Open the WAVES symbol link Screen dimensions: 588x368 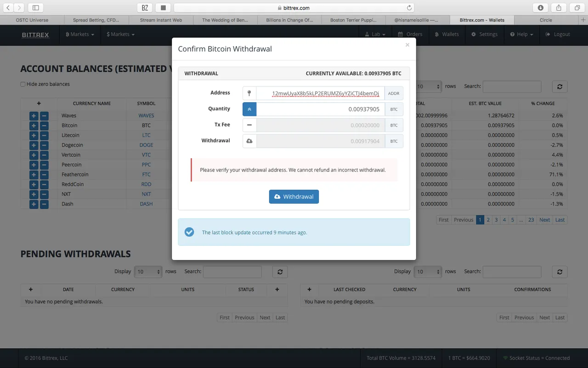[x=146, y=115]
